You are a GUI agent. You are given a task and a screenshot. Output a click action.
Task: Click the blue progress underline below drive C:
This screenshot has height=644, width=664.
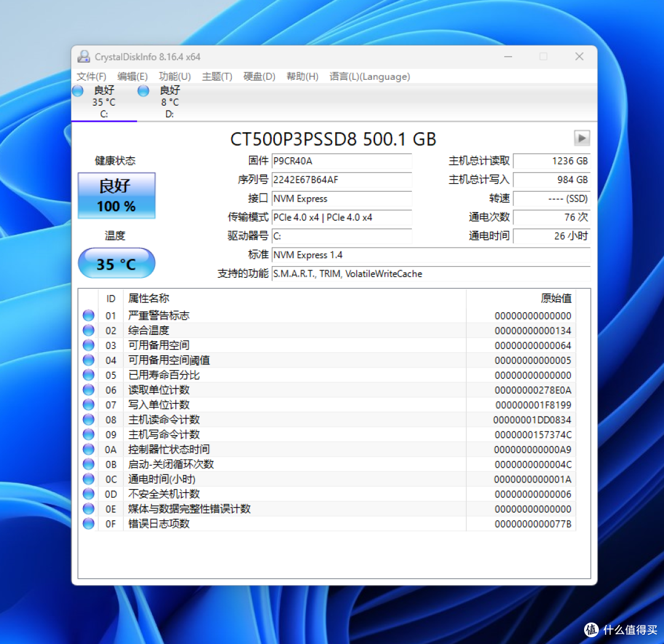tap(104, 121)
